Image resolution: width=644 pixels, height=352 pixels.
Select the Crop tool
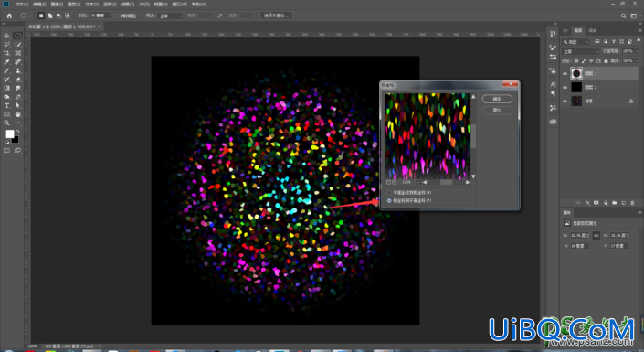pyautogui.click(x=6, y=53)
